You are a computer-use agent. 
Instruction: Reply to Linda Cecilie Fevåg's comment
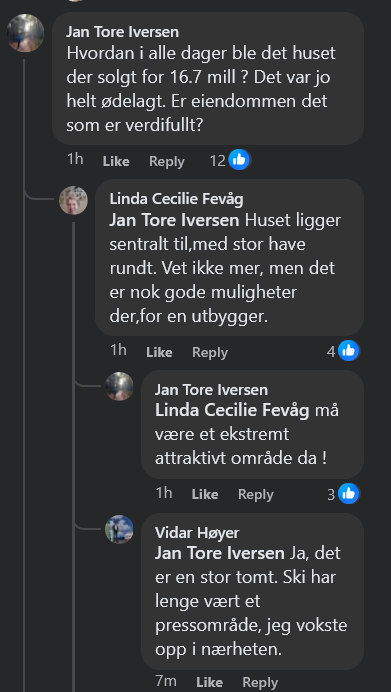coord(210,352)
